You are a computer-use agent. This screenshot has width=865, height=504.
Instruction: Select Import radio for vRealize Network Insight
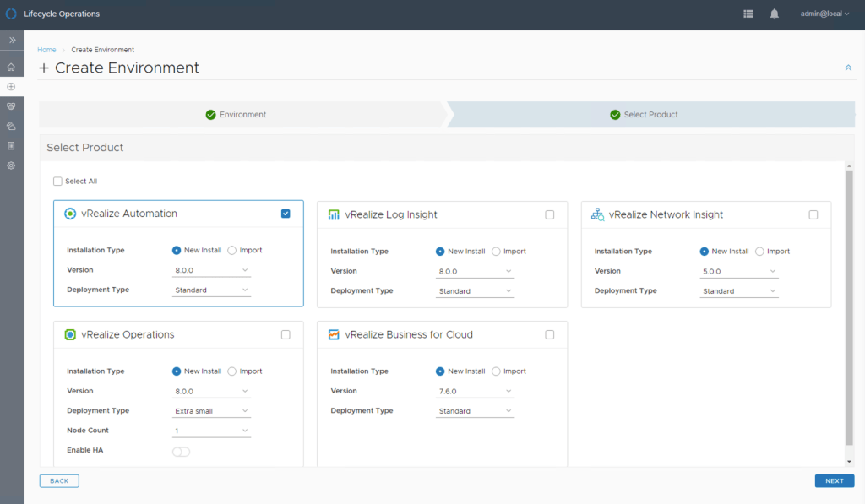coord(759,252)
